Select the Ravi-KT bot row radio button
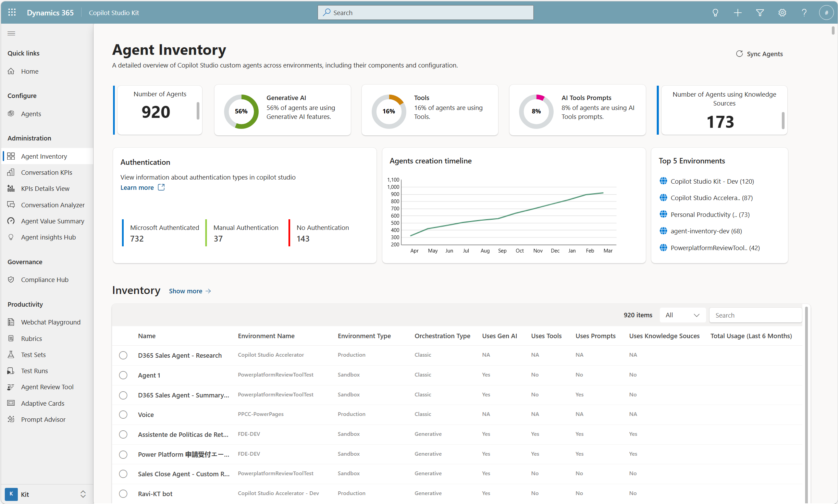Viewport: 838px width, 504px height. [x=123, y=494]
